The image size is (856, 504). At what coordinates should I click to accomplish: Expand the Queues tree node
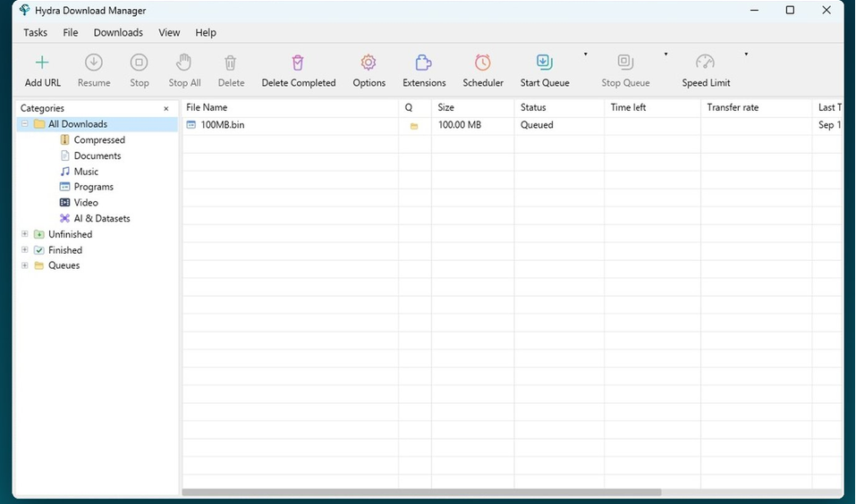pos(24,265)
